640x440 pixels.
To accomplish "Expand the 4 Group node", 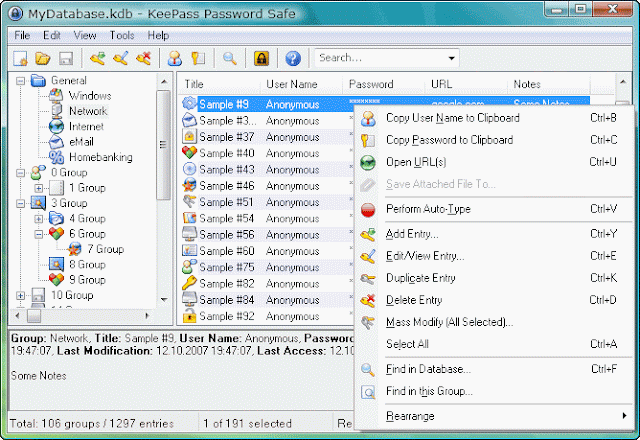I will (x=38, y=219).
